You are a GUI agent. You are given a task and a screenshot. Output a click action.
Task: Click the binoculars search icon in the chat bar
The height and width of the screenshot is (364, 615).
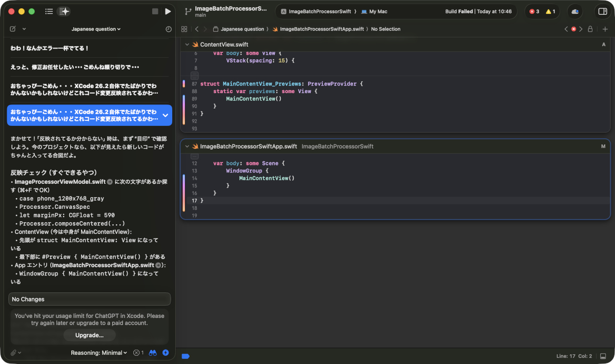coord(153,352)
